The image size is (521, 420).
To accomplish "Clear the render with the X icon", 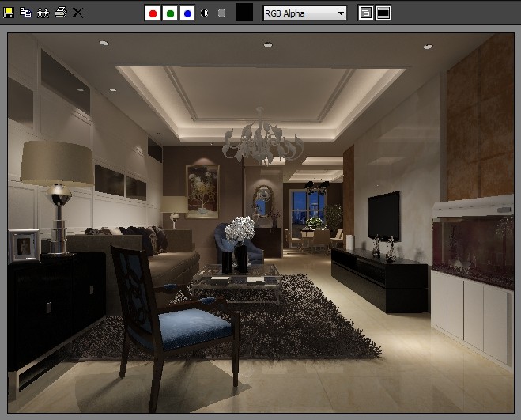I will pyautogui.click(x=77, y=13).
